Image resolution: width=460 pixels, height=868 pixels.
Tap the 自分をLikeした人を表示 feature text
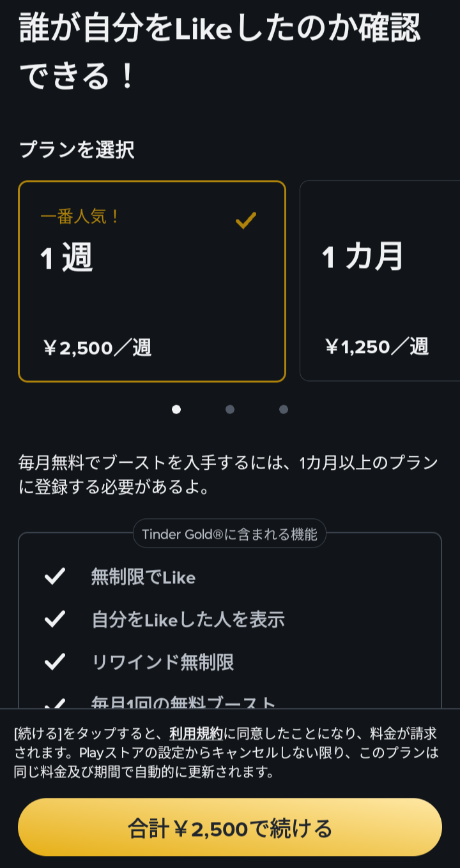188,620
